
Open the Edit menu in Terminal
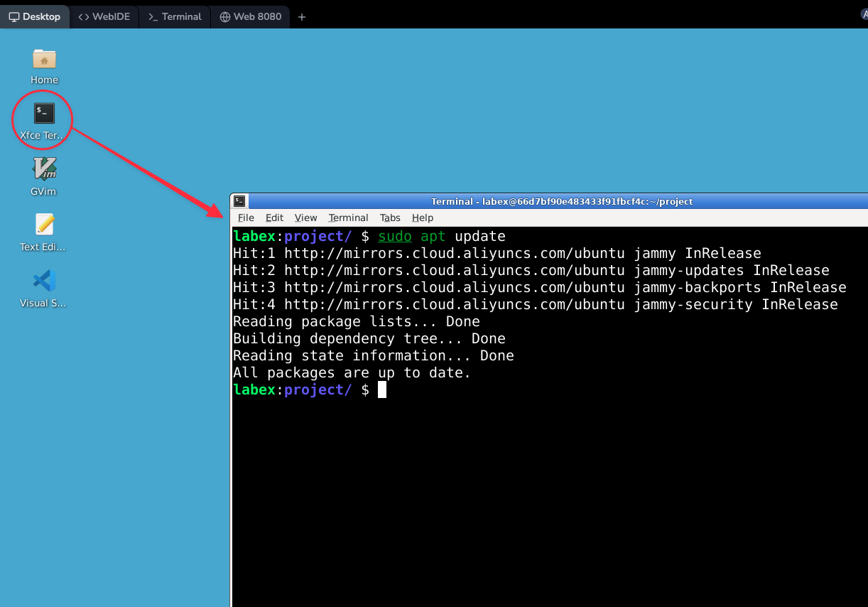(274, 217)
